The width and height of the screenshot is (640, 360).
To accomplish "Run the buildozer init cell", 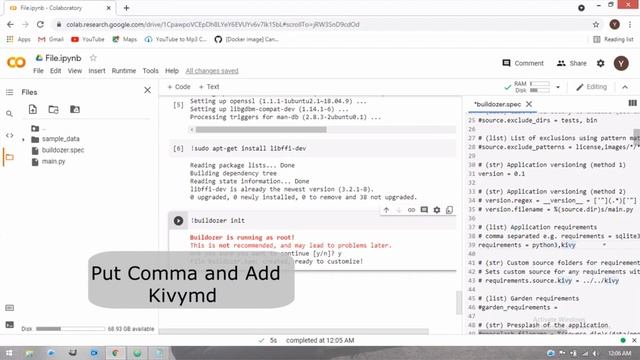I will [178, 220].
